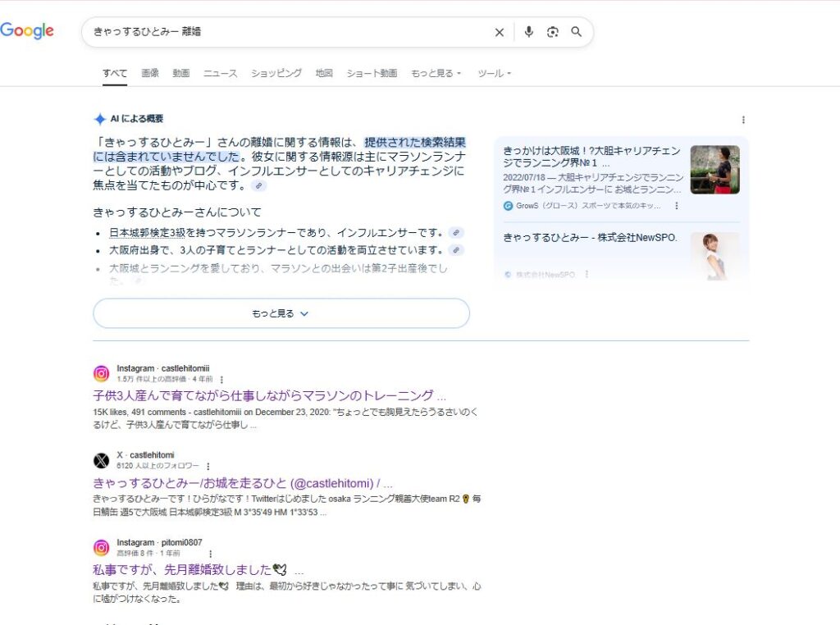The width and height of the screenshot is (840, 625).
Task: Open the 子供3人産んで育てながら result link
Action: [x=269, y=396]
